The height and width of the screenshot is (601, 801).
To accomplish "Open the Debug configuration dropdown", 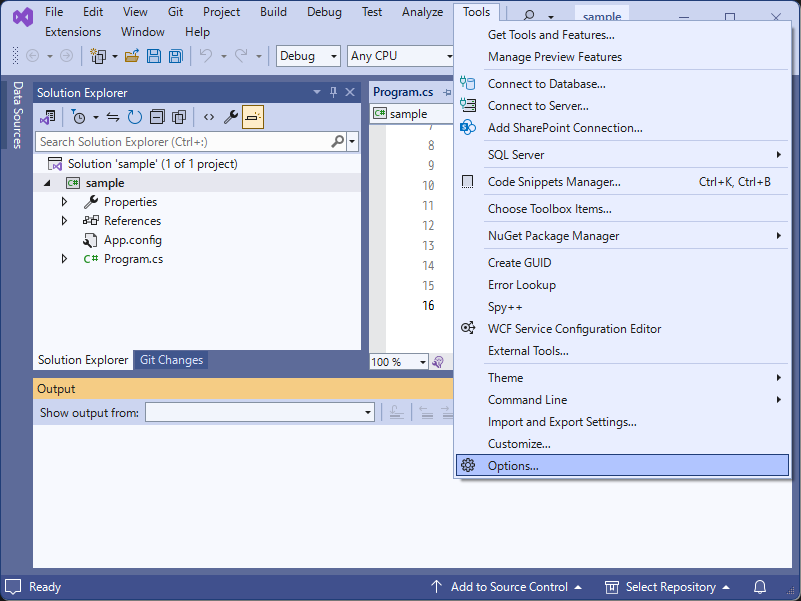I will click(308, 56).
